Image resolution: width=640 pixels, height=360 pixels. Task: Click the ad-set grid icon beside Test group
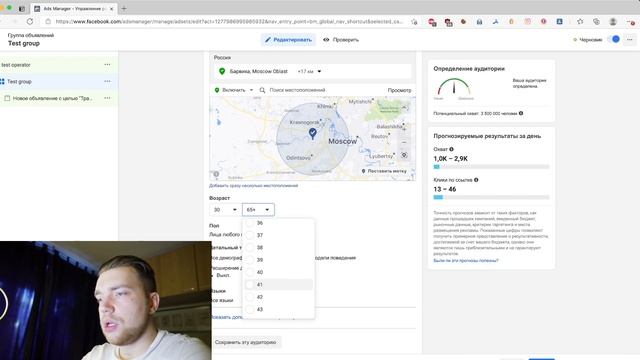tap(2, 82)
